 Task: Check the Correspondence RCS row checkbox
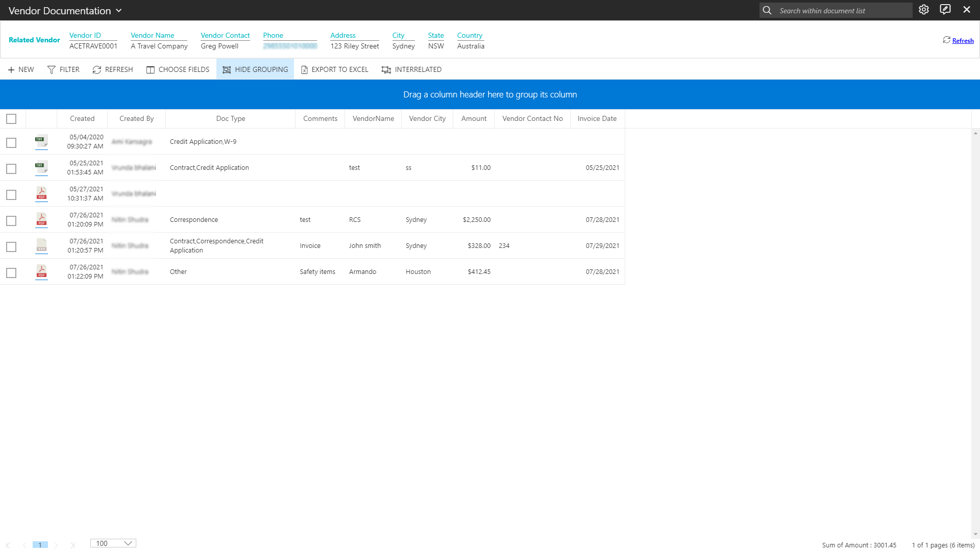(x=11, y=221)
